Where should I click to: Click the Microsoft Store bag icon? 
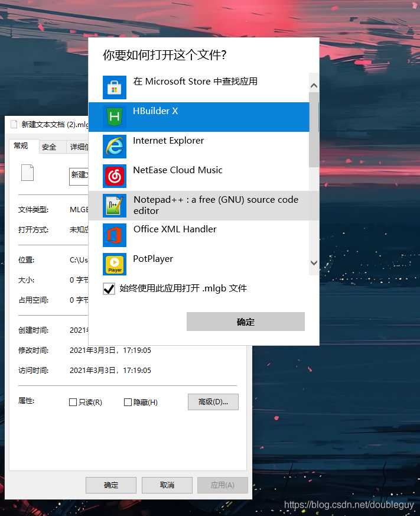[x=115, y=87]
